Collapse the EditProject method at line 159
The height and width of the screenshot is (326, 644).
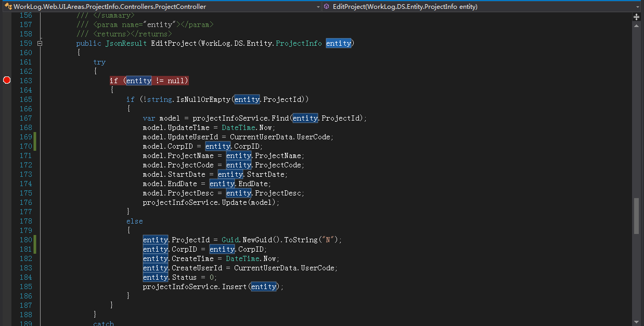coord(40,43)
